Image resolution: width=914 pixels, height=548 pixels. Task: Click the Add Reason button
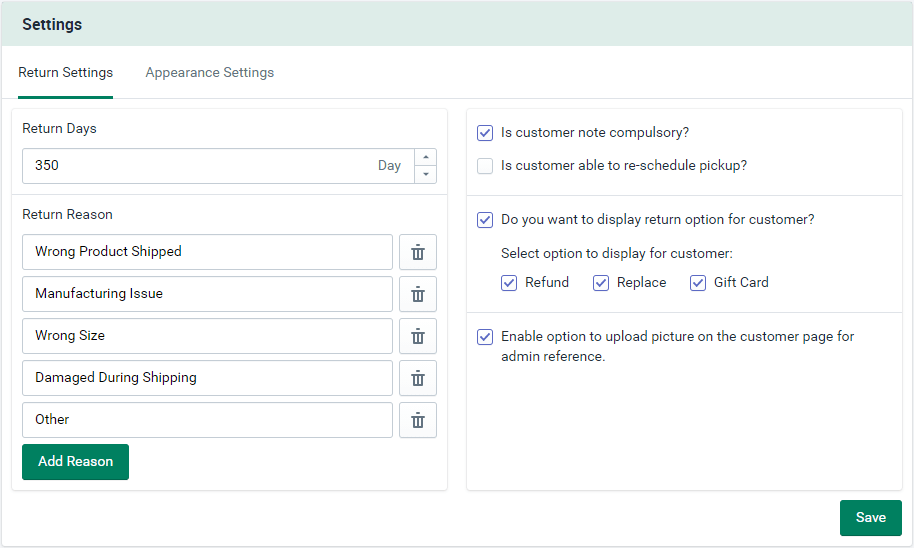point(75,462)
